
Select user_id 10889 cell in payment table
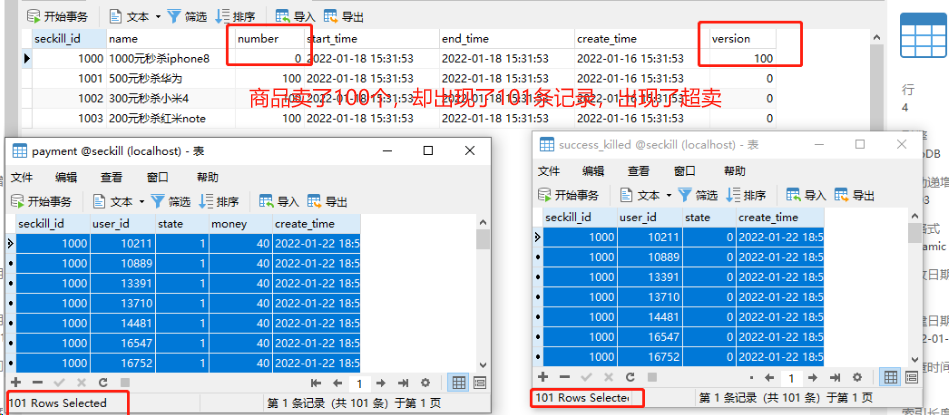tap(122, 264)
